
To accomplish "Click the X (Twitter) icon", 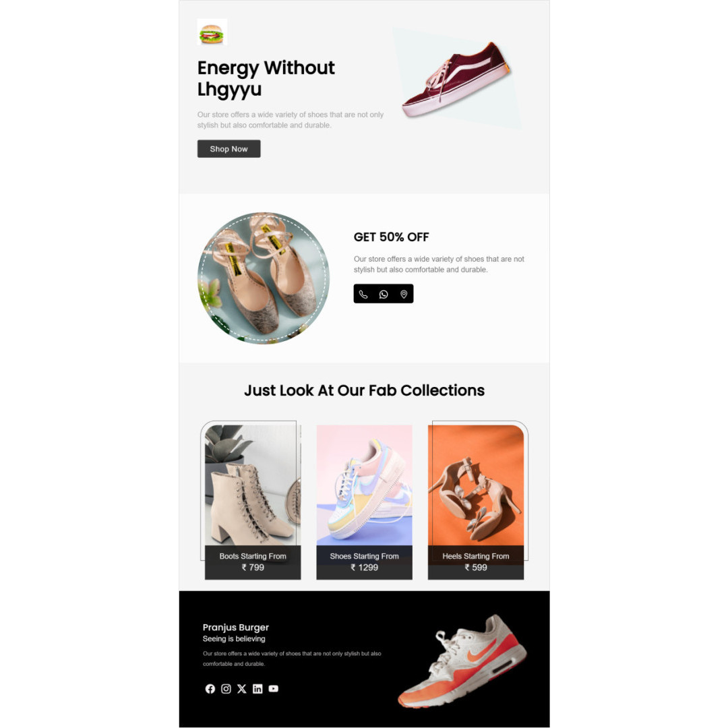I will (242, 689).
